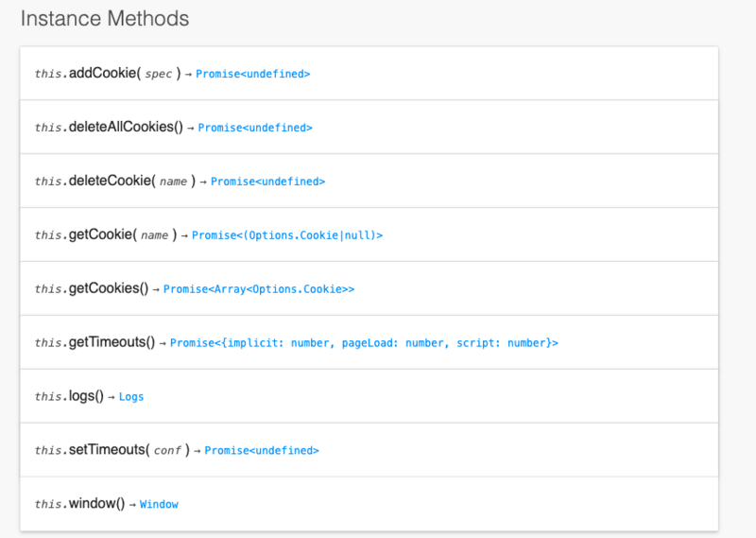756x538 pixels.
Task: Expand the getCookie method details
Action: (x=101, y=234)
